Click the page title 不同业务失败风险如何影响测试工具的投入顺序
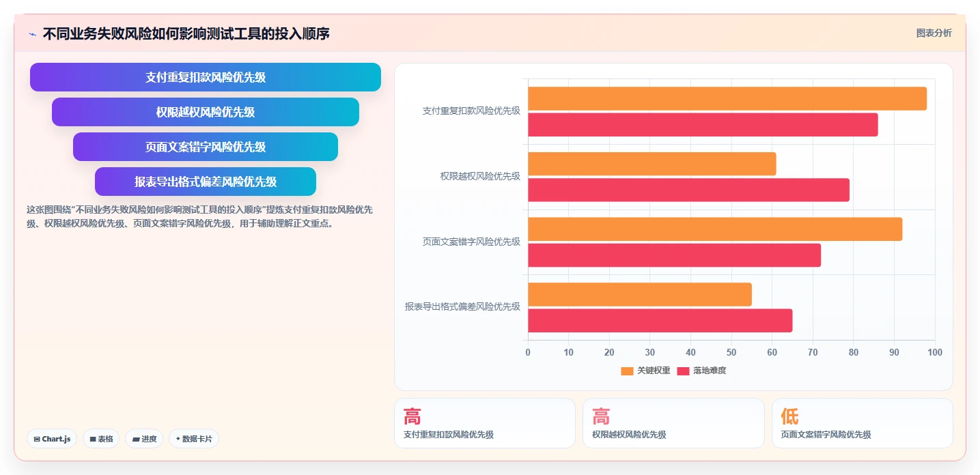The image size is (980, 475). (186, 33)
